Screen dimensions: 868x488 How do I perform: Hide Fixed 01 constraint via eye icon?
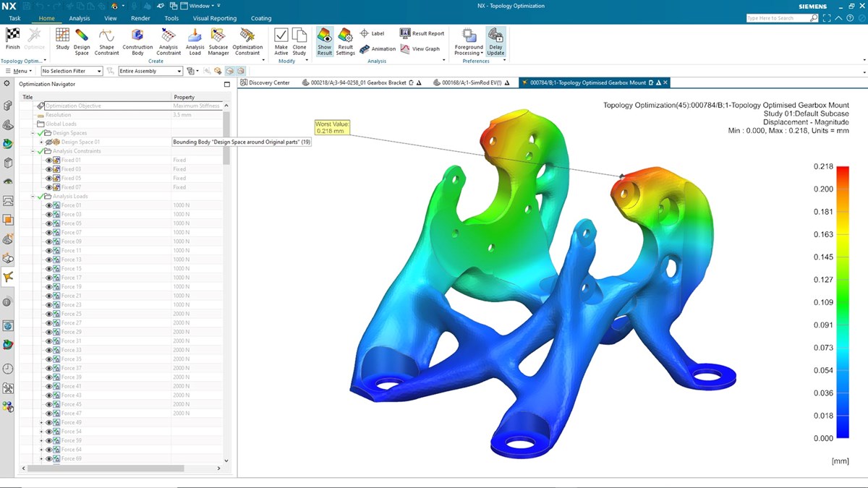point(49,160)
